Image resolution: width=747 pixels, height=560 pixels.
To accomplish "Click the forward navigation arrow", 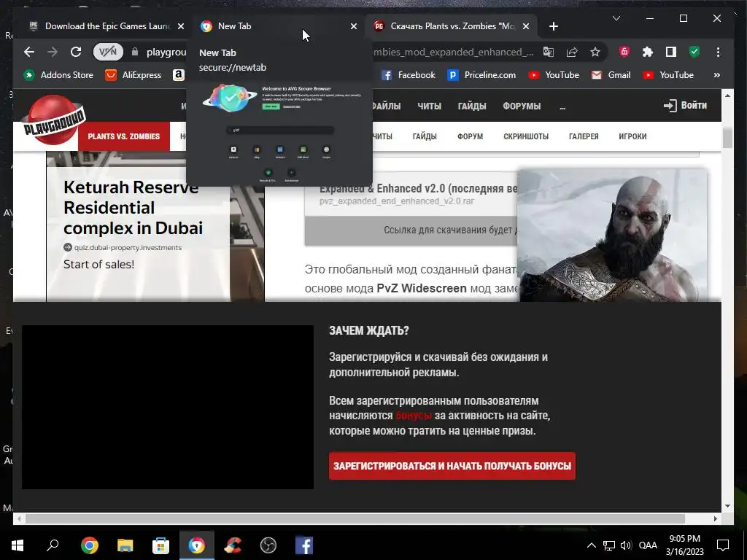I will pos(53,52).
